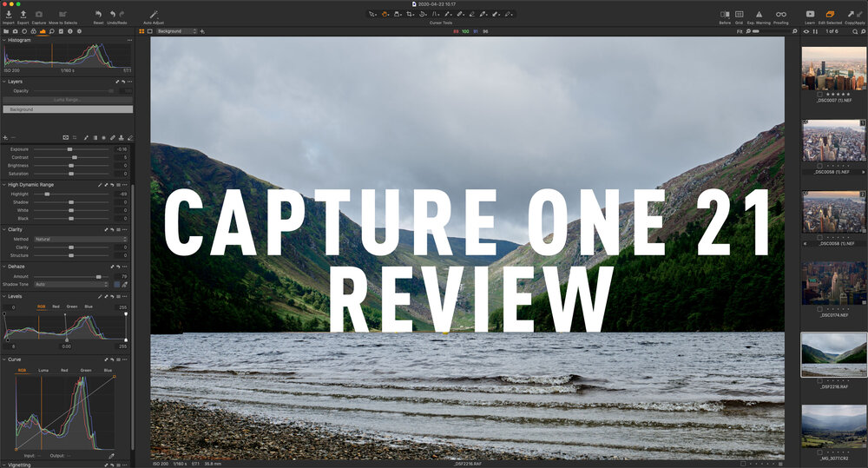Screen dimensions: 868x468
Task: Click the Reset icon in the toolbar
Action: click(98, 15)
